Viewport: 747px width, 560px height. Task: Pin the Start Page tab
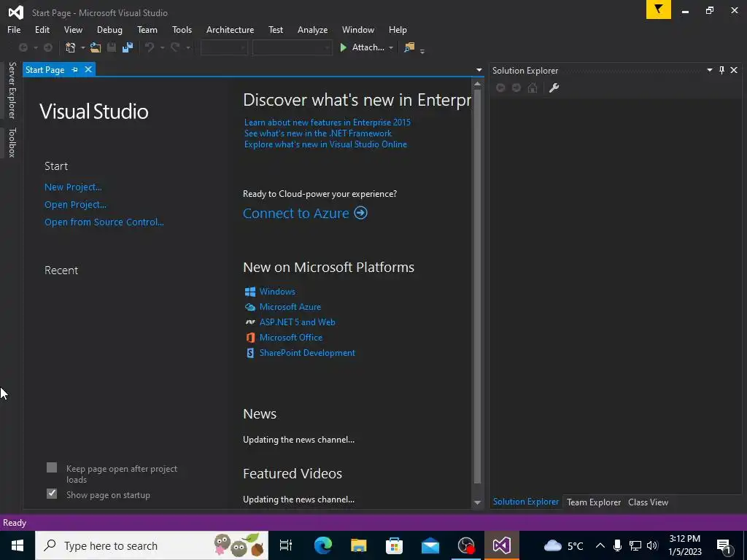(75, 69)
